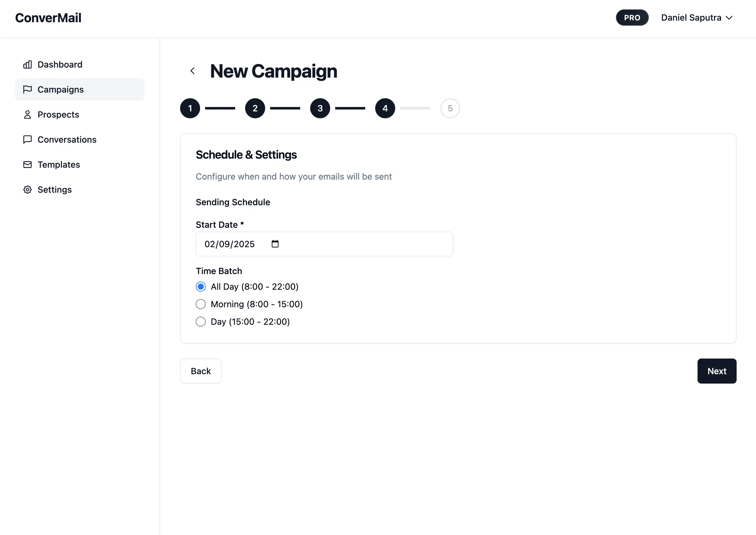Screen dimensions: 756x535
Task: Click the Dashboard bar chart icon
Action: tap(27, 64)
